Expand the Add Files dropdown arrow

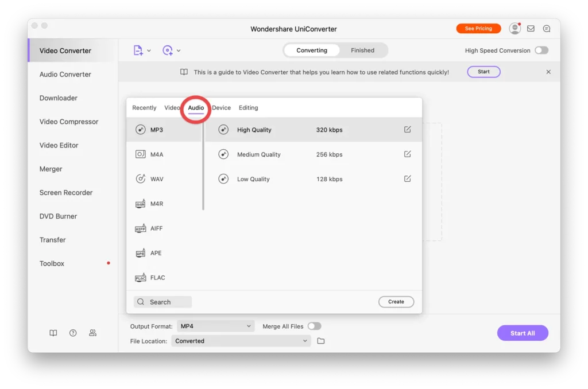pyautogui.click(x=149, y=50)
